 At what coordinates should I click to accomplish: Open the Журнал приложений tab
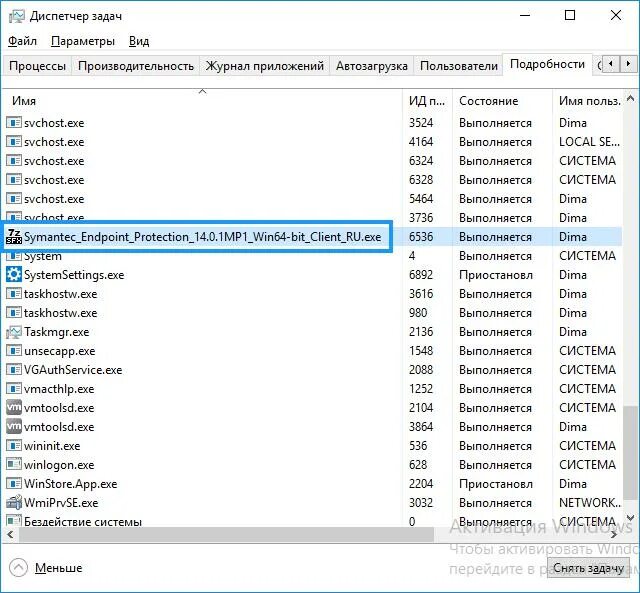(x=264, y=66)
